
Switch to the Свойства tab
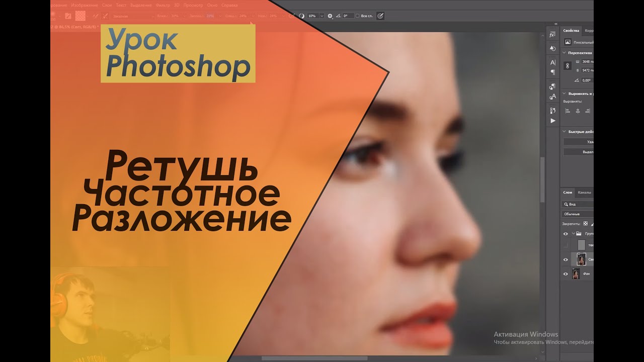click(572, 31)
